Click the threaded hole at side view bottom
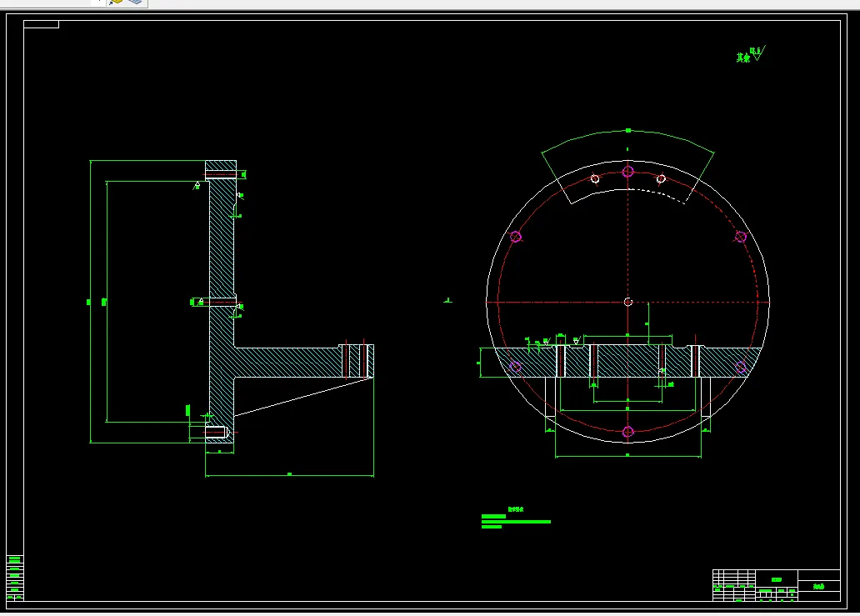This screenshot has width=860, height=616. (217, 433)
